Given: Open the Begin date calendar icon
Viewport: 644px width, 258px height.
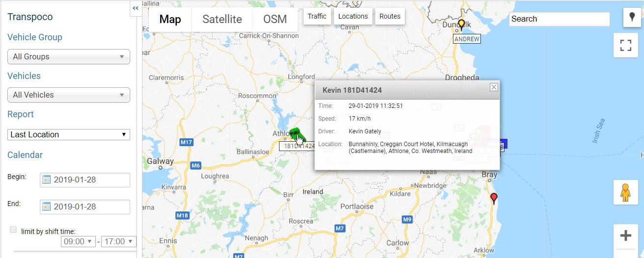Looking at the screenshot, I should (47, 180).
